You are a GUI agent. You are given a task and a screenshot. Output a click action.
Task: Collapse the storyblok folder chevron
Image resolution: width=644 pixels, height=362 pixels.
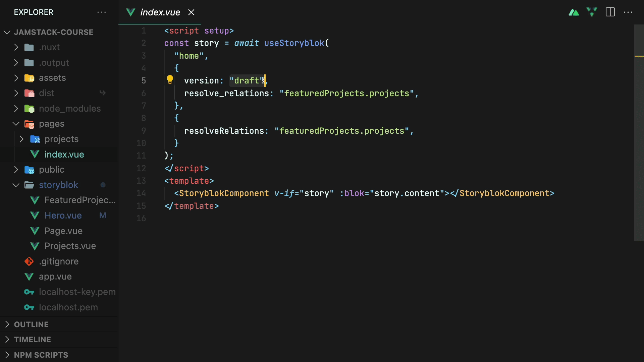(x=16, y=185)
